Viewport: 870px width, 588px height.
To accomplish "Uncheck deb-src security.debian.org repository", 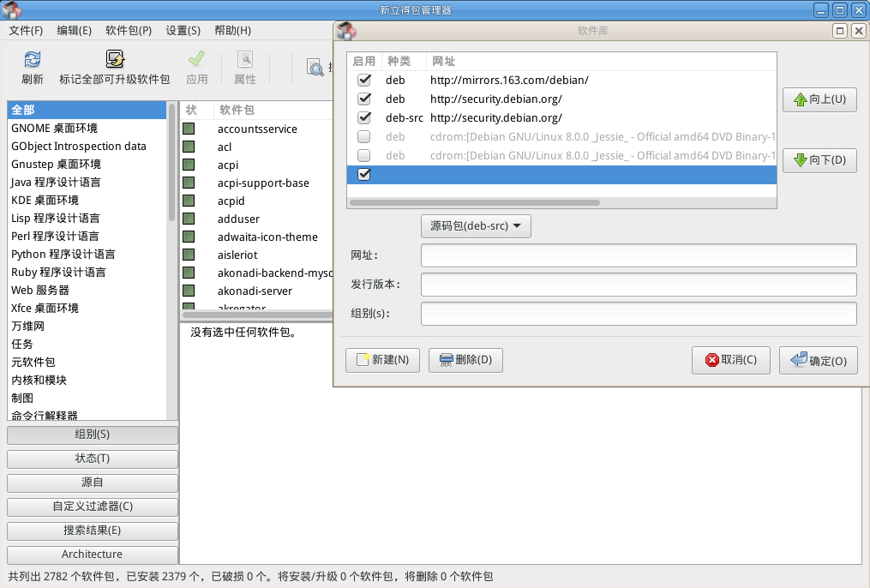I will 364,117.
